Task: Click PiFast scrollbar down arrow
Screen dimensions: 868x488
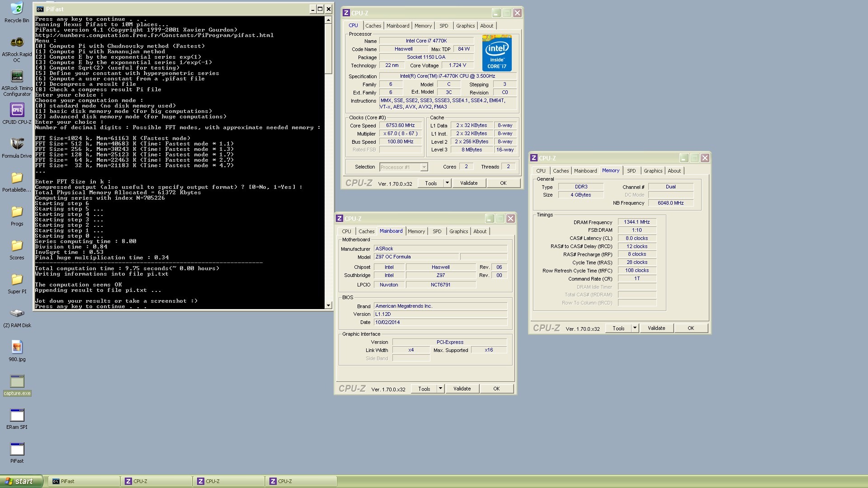Action: click(x=329, y=305)
